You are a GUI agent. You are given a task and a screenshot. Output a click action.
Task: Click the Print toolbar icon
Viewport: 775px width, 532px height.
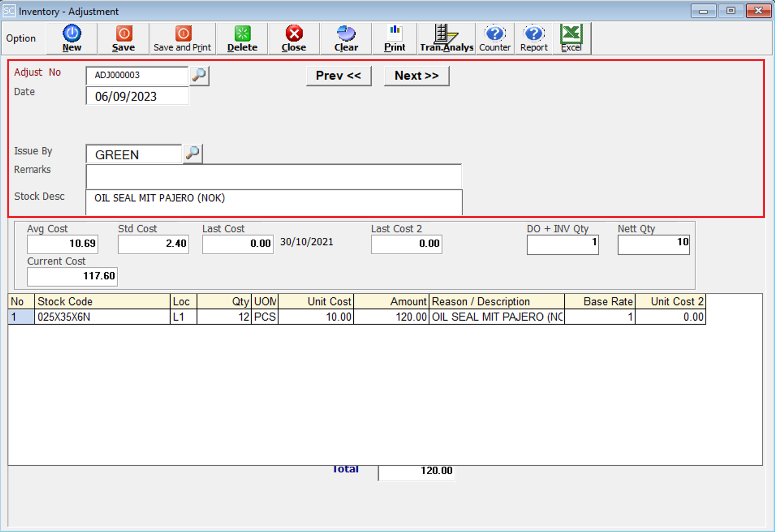pyautogui.click(x=394, y=38)
